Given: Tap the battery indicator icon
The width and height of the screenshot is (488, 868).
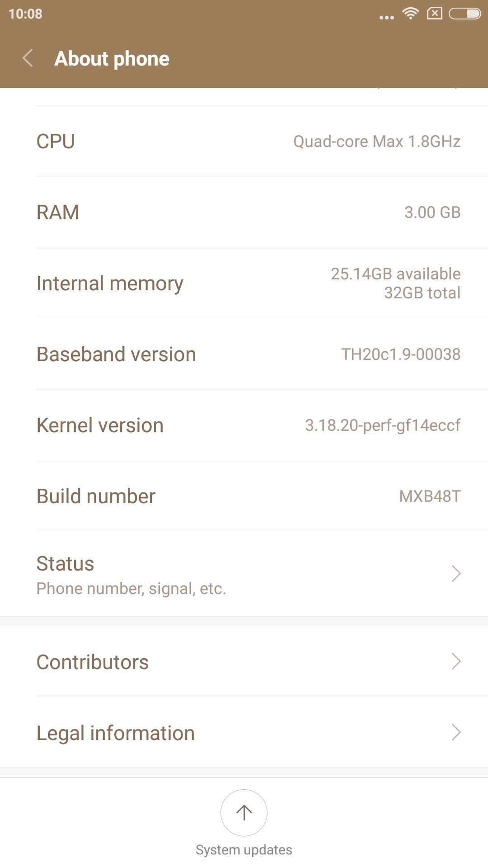Looking at the screenshot, I should click(x=465, y=14).
